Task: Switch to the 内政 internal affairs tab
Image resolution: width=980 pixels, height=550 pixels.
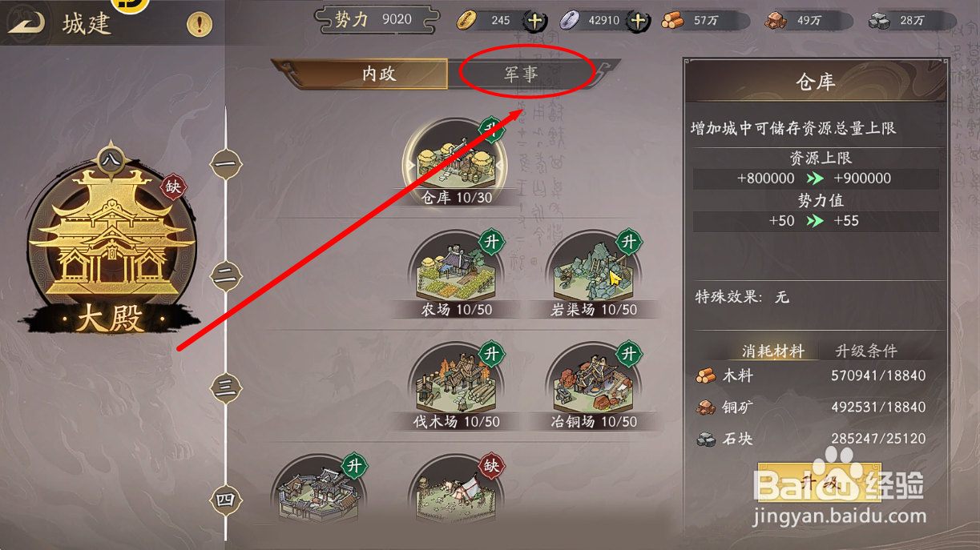Action: [x=378, y=74]
